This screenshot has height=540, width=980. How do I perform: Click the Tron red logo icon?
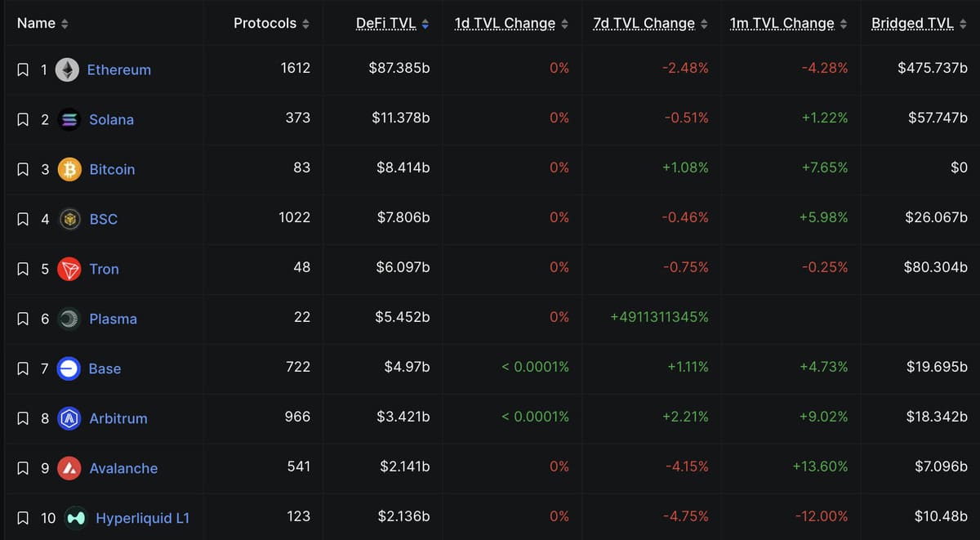click(69, 269)
